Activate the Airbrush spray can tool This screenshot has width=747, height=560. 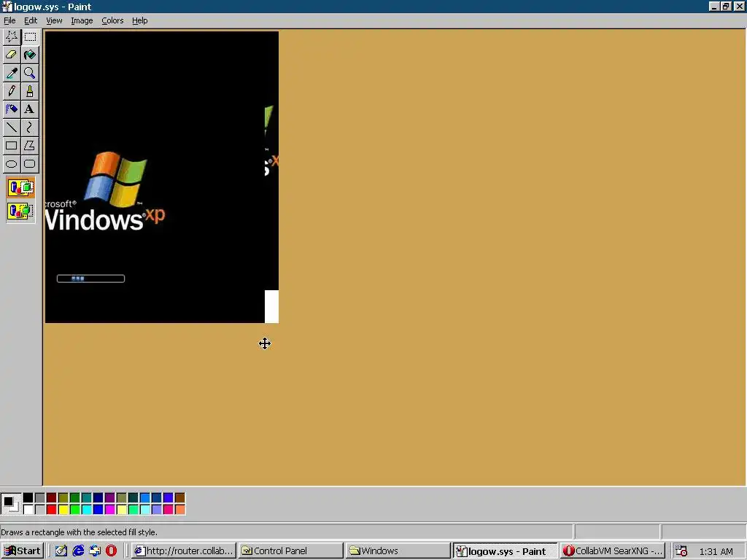(12, 109)
